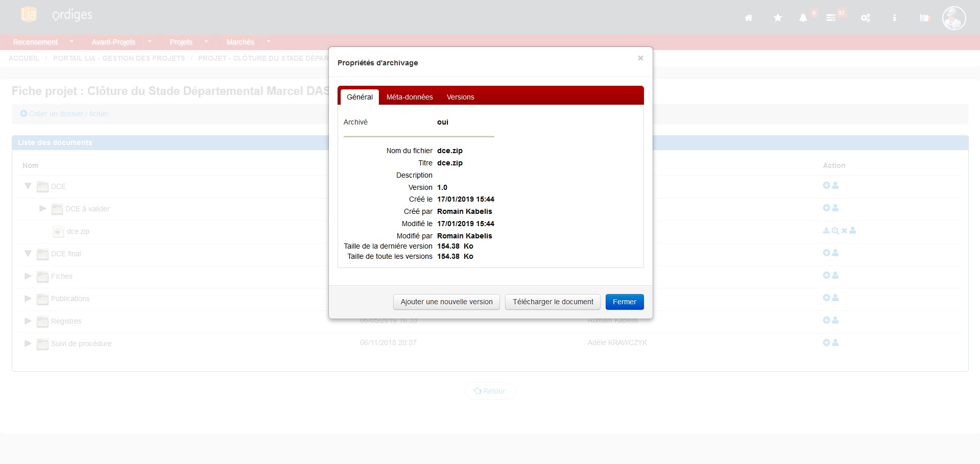Open the settings gears icon

[x=866, y=18]
